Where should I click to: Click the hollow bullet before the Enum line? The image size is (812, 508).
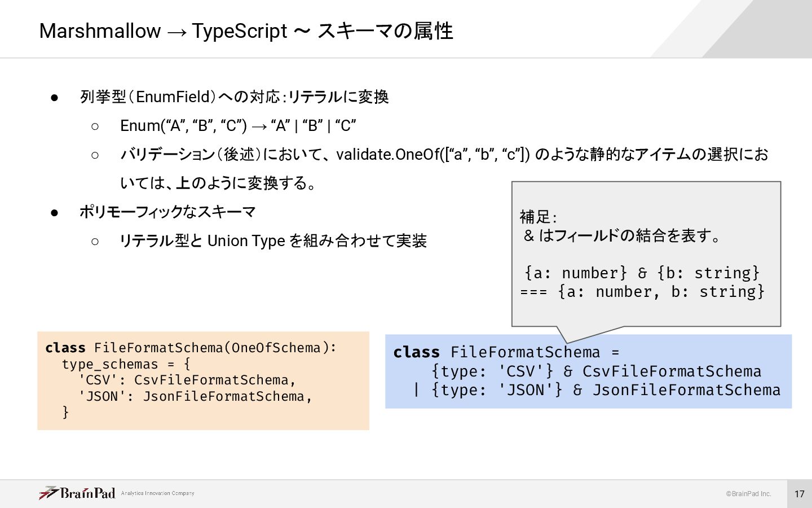[95, 126]
